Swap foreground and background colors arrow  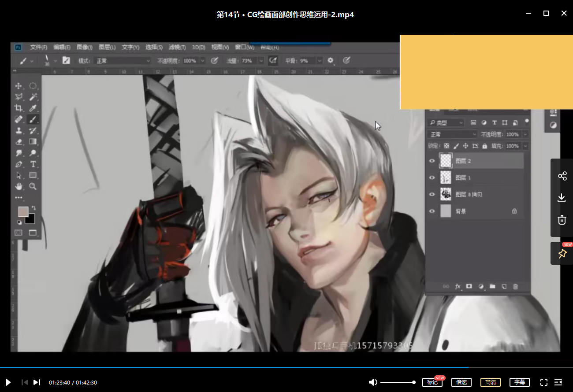click(33, 208)
